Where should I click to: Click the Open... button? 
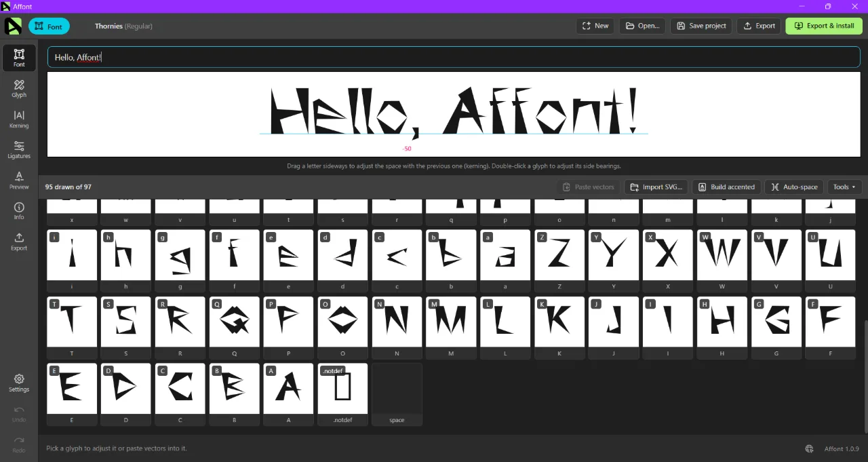[x=642, y=26]
